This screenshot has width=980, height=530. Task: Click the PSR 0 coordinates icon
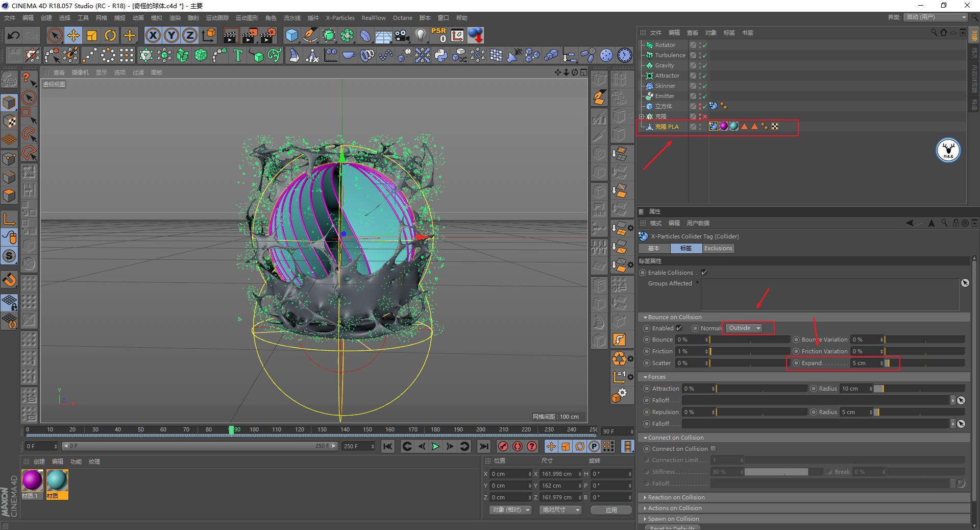[x=438, y=35]
